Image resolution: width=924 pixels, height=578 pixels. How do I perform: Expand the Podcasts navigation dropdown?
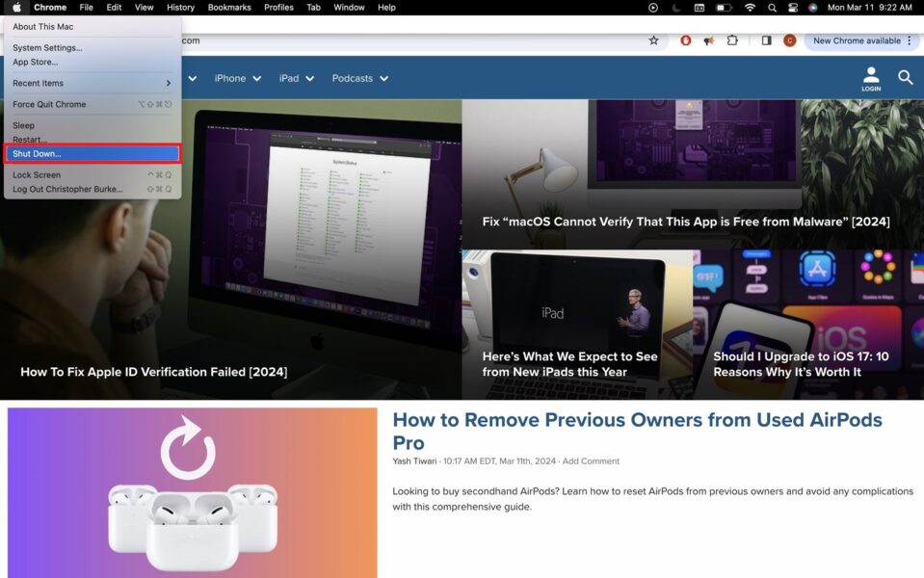click(359, 78)
